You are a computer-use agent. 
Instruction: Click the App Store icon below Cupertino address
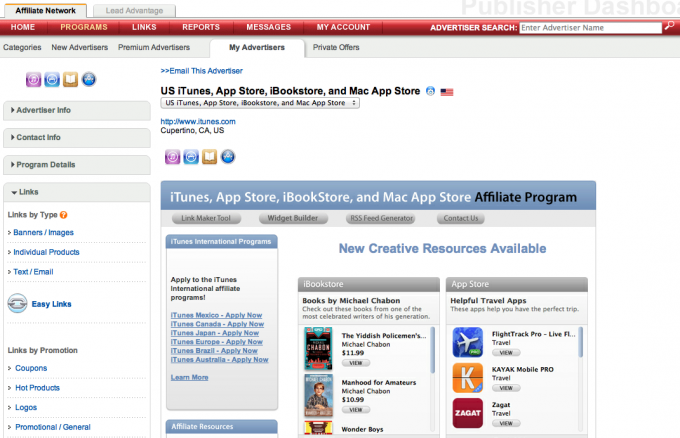click(x=191, y=157)
